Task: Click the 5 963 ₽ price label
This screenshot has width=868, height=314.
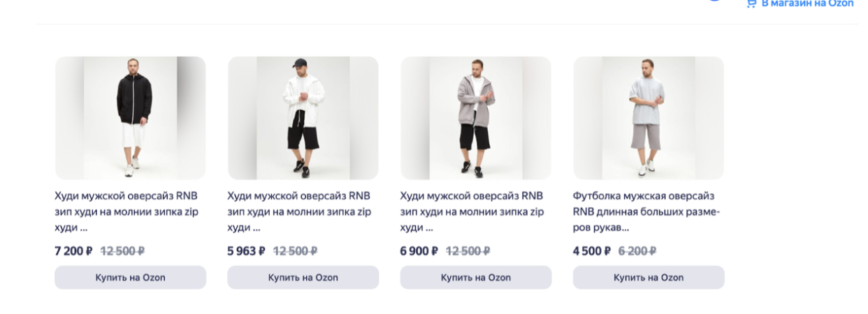Action: pyautogui.click(x=246, y=251)
